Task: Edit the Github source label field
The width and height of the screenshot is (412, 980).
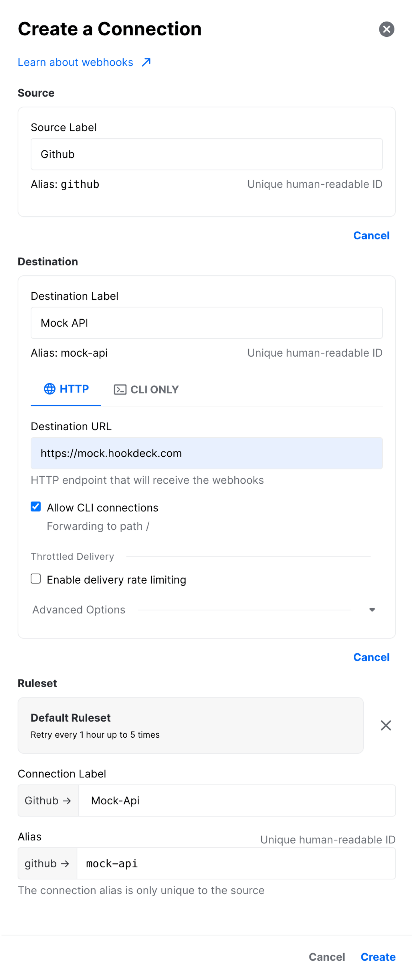Action: (x=206, y=154)
